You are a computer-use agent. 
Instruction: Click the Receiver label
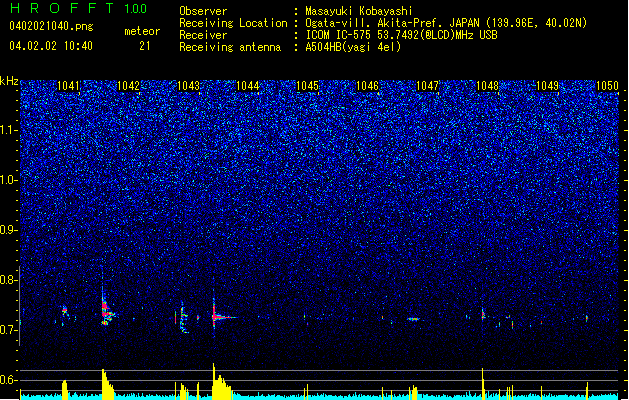pos(203,35)
